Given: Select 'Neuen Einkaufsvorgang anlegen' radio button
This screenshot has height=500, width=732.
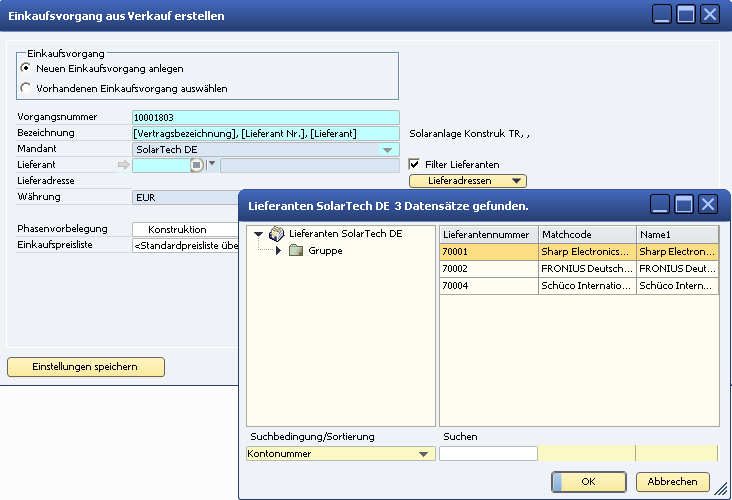Looking at the screenshot, I should (x=26, y=69).
